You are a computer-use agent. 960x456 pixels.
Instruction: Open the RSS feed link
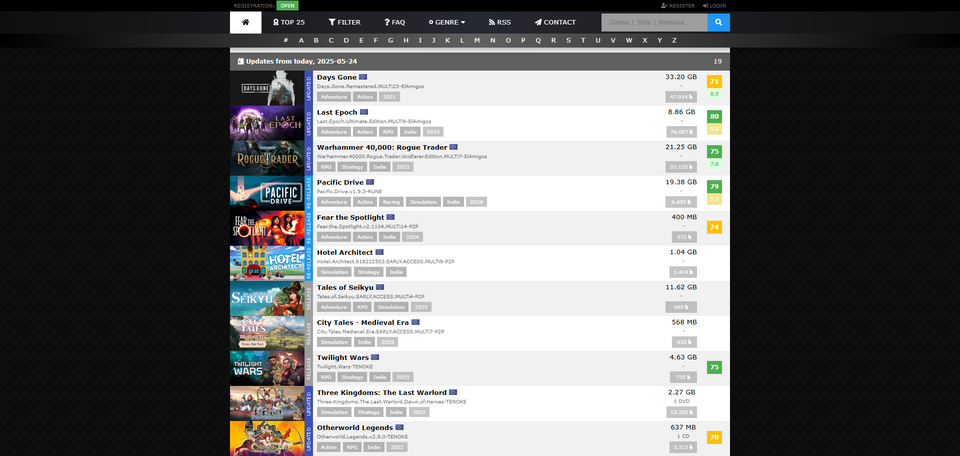500,23
